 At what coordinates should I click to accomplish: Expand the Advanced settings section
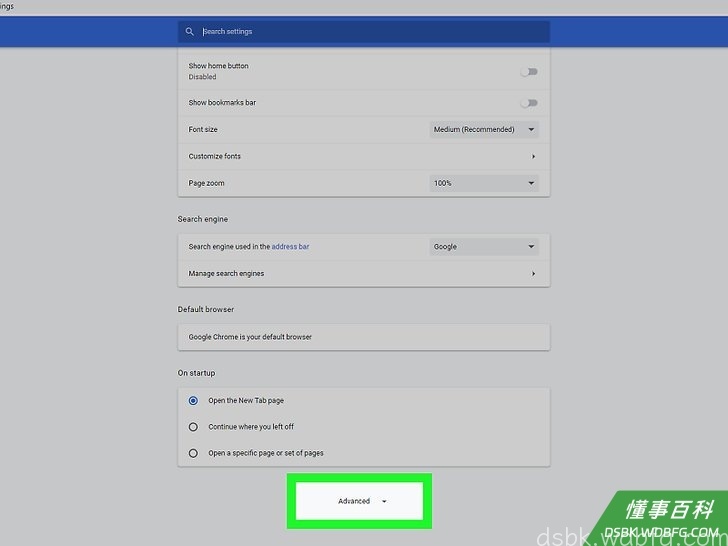(359, 501)
